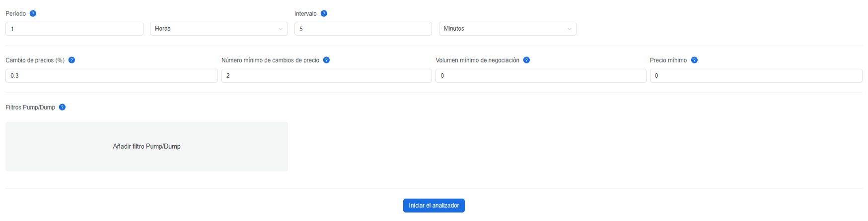868x221 pixels.
Task: Show the Intervalo help icon info
Action: (324, 13)
